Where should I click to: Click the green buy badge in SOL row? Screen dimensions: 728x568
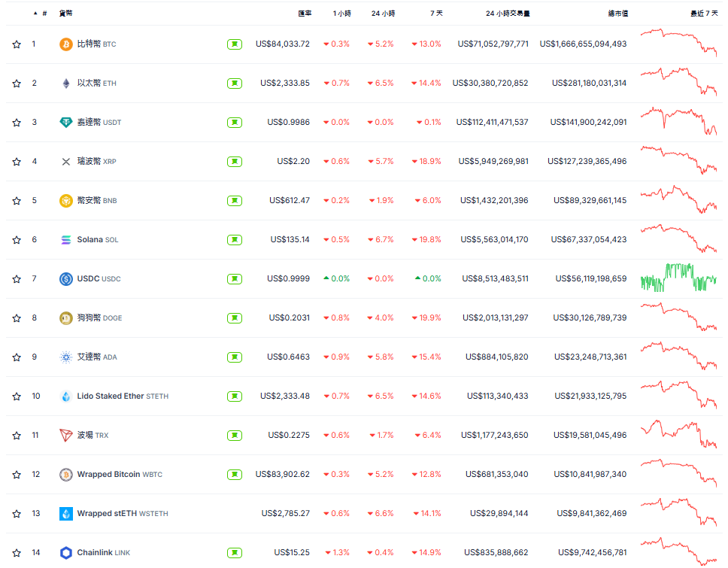point(235,240)
